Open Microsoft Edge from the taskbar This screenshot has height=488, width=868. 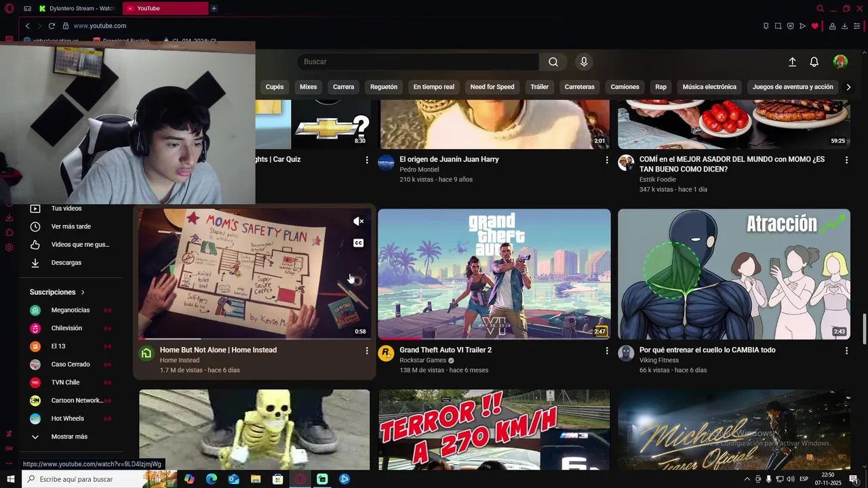pyautogui.click(x=212, y=479)
